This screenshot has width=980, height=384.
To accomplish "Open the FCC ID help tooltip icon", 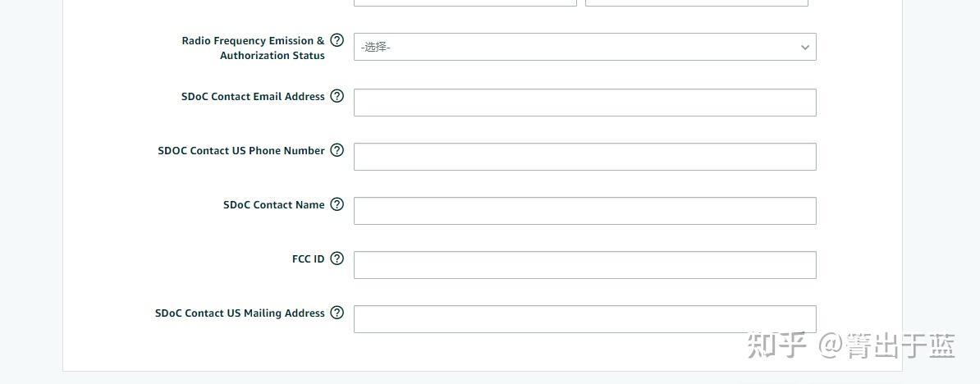I will click(337, 258).
